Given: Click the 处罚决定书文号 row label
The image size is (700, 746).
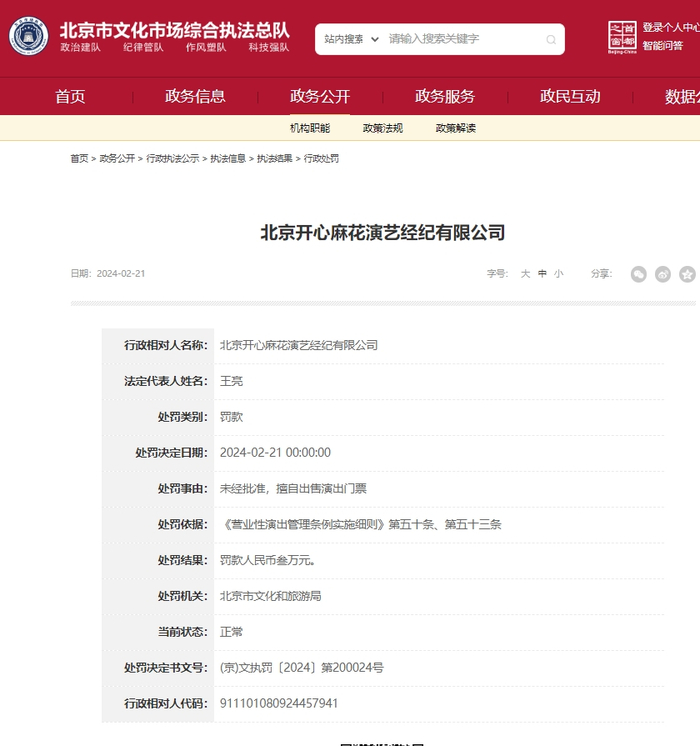Looking at the screenshot, I should point(166,667).
